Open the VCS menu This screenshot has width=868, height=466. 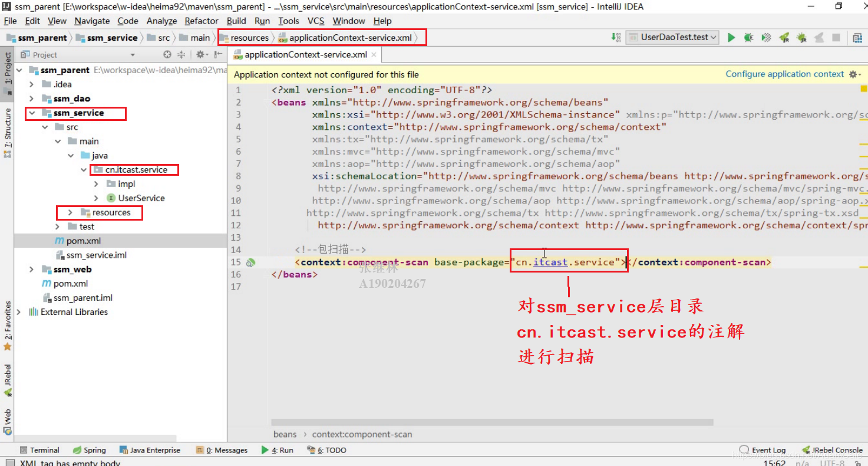pos(316,21)
